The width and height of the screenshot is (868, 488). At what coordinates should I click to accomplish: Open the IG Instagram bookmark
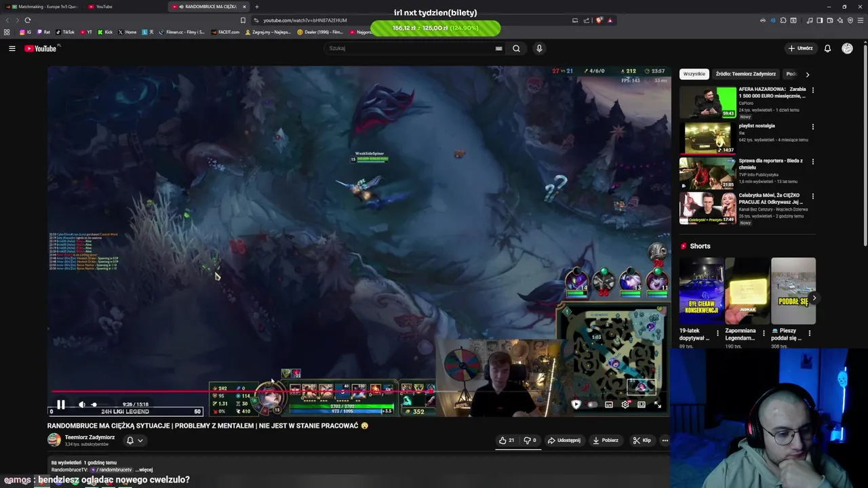pos(26,32)
